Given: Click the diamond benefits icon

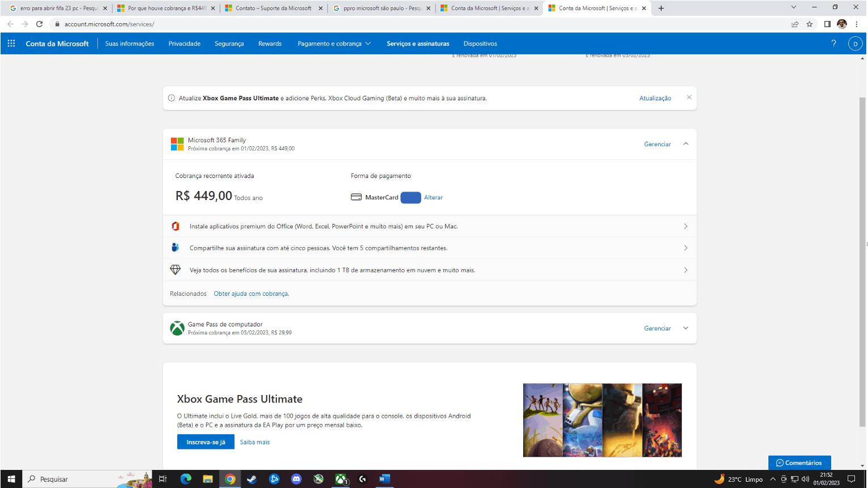Looking at the screenshot, I should point(176,270).
